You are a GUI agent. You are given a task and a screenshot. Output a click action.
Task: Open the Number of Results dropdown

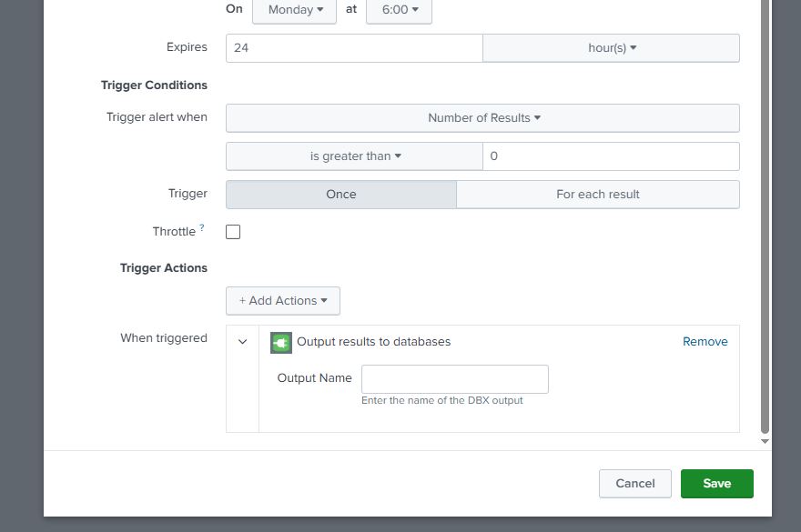482,117
